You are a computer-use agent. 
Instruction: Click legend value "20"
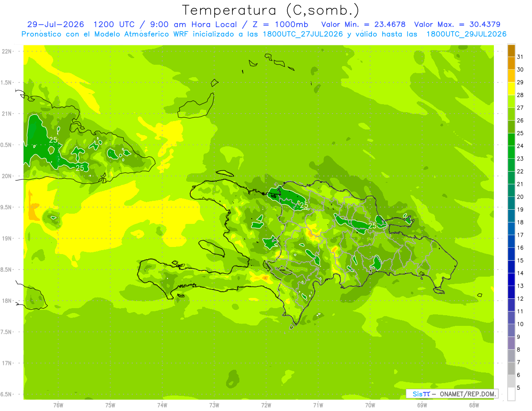[x=520, y=197]
